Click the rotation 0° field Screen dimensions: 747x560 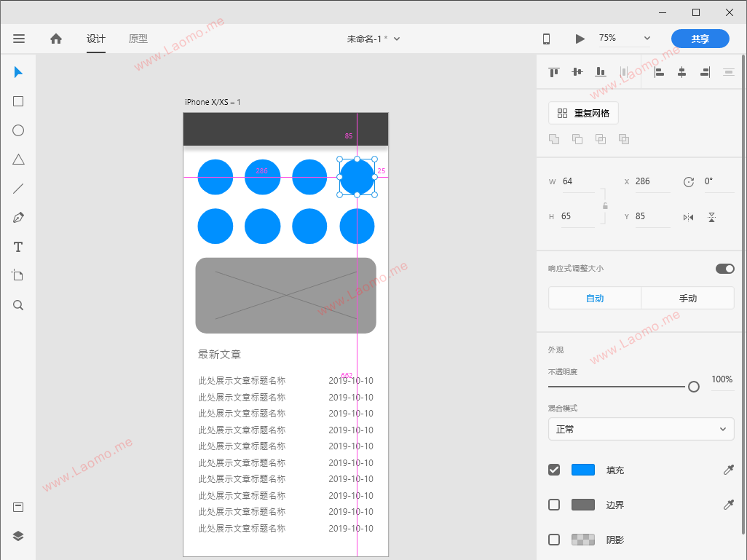pos(719,181)
